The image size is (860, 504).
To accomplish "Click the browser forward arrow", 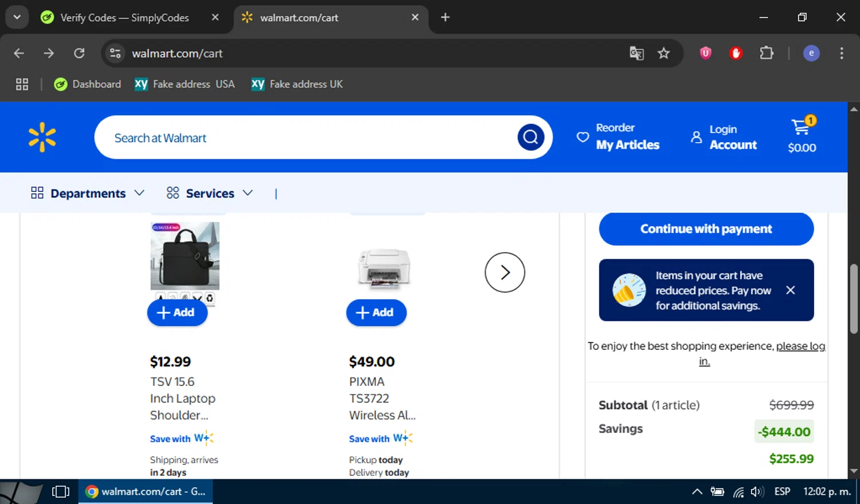I will (49, 53).
